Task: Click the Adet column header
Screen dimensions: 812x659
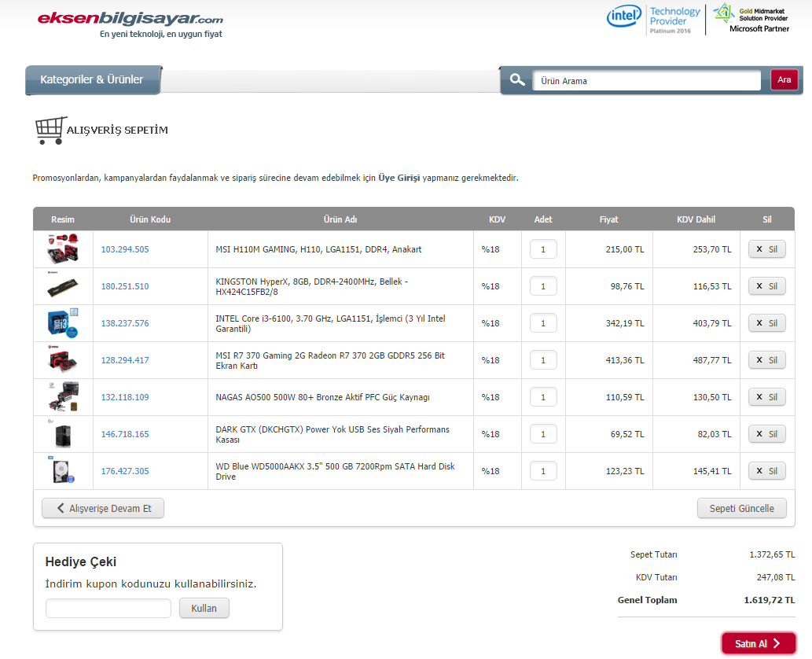Action: [543, 219]
